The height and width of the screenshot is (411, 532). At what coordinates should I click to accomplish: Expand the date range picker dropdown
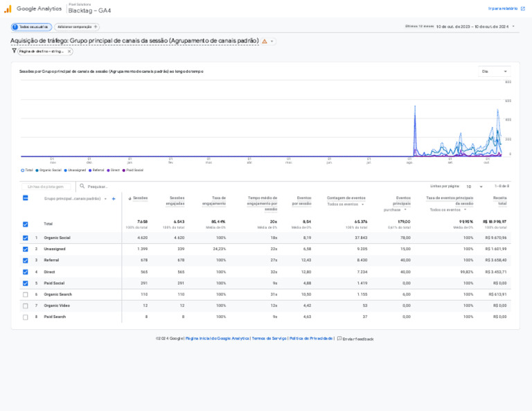[x=513, y=26]
